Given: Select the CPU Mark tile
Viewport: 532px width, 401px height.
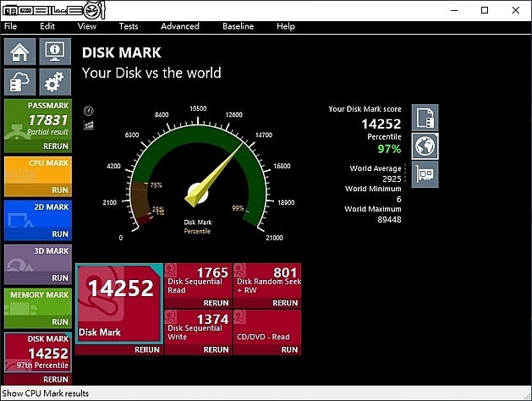Looking at the screenshot, I should click(x=38, y=170).
